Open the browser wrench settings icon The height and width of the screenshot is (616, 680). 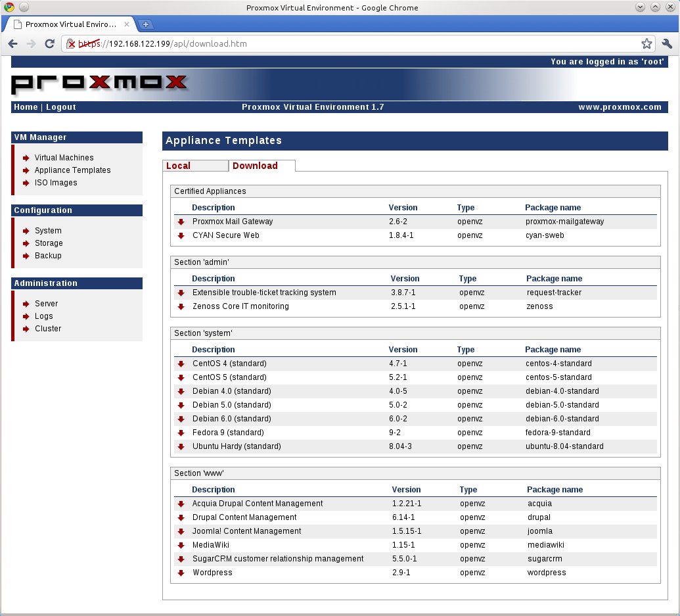point(668,43)
